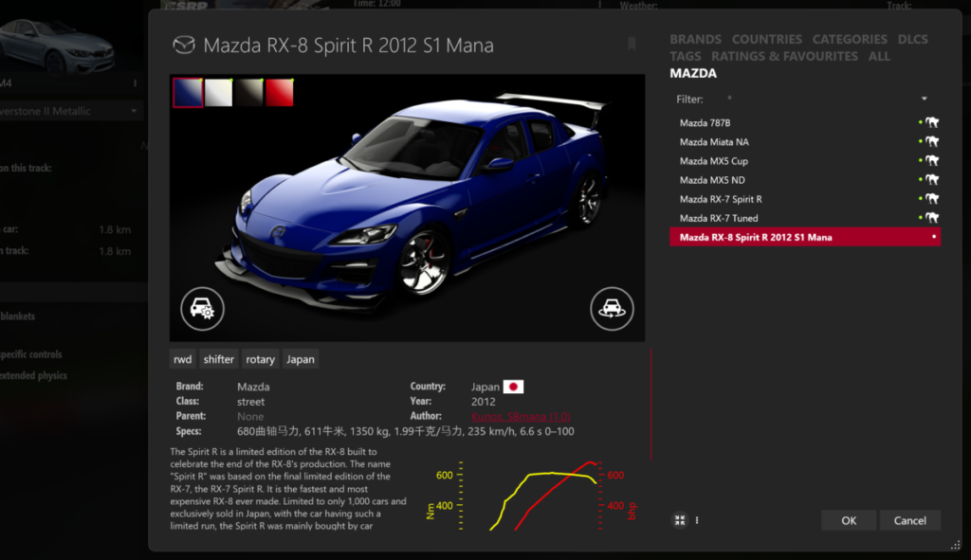The height and width of the screenshot is (560, 971).
Task: Click the MAZDA heading above the filter
Action: tap(693, 73)
